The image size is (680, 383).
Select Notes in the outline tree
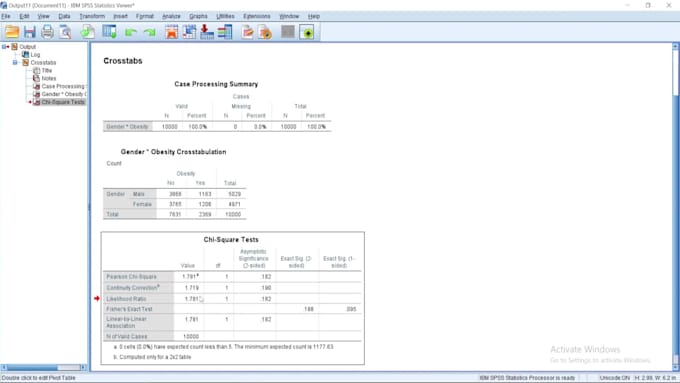[49, 78]
